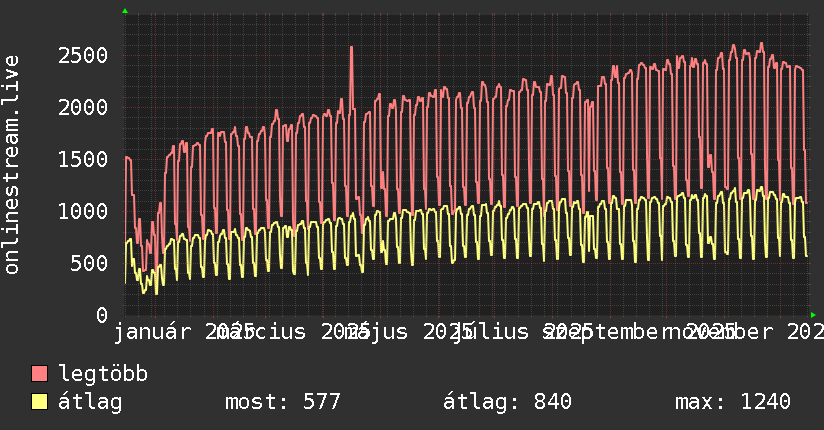
Task: Click the red legtöbb color swatch
Action: coord(39,373)
